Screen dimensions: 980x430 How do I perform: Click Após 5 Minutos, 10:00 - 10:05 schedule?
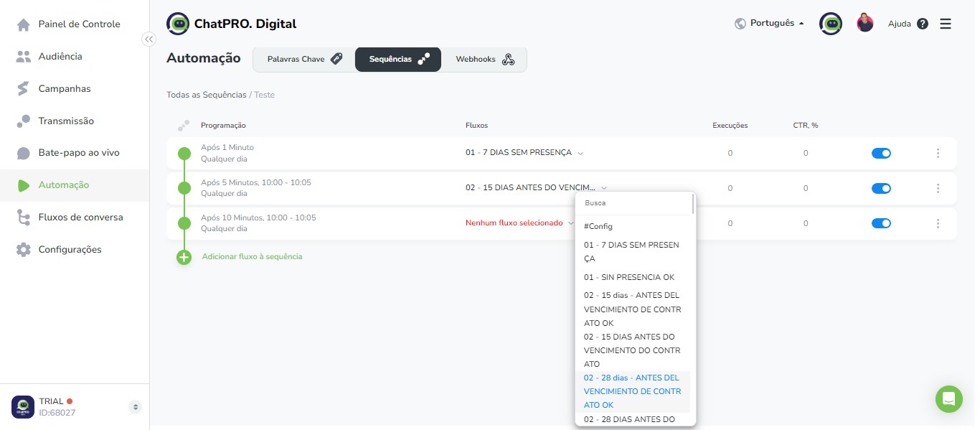pos(256,182)
